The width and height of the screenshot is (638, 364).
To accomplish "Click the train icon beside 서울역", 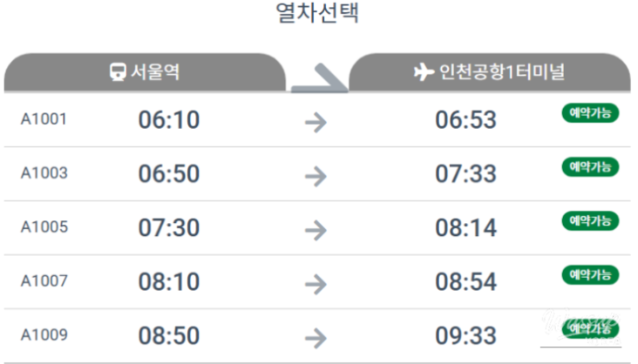I will [118, 72].
